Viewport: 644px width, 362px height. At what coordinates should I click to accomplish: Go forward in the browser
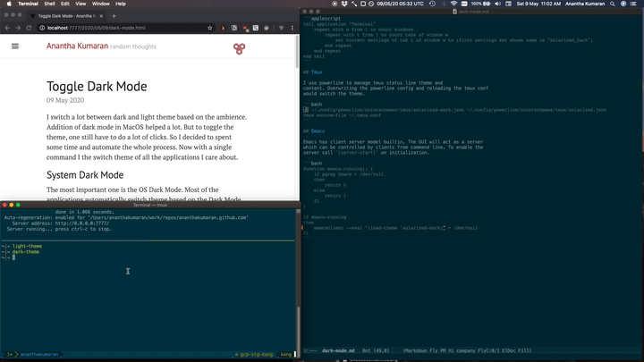pos(18,28)
